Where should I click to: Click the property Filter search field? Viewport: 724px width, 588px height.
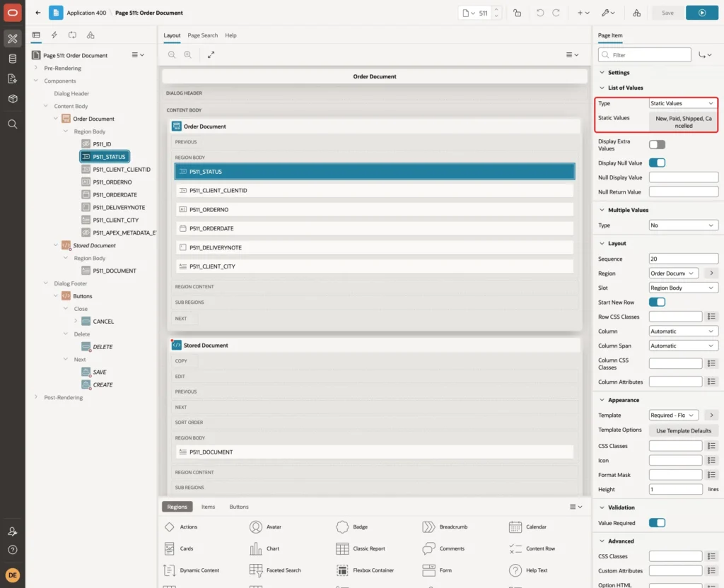tap(645, 55)
